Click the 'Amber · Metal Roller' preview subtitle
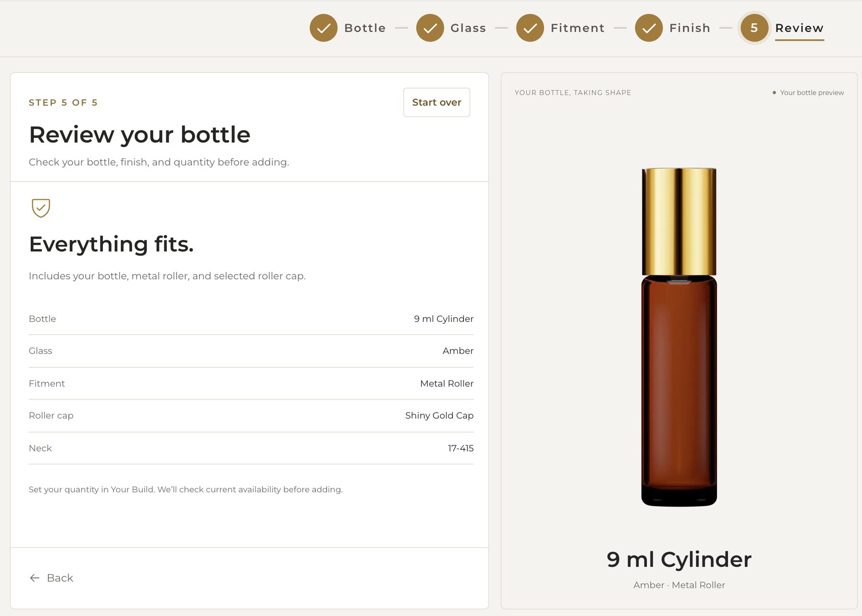 coord(679,585)
